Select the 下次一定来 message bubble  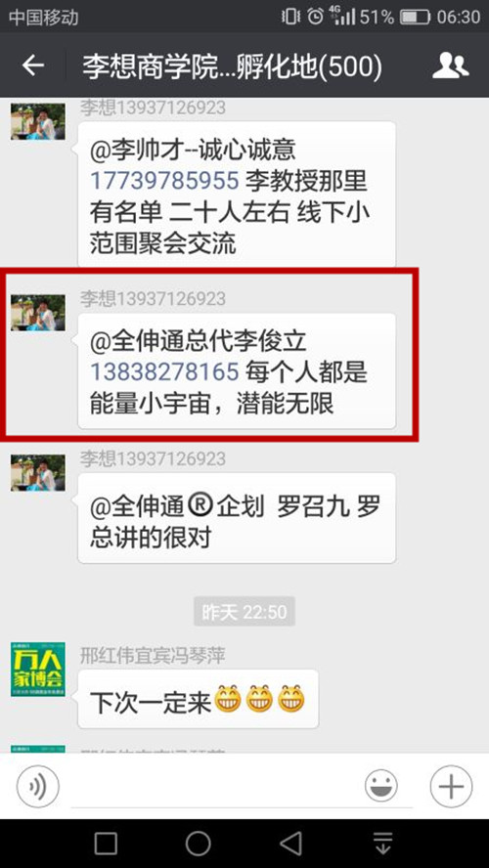[x=199, y=699]
